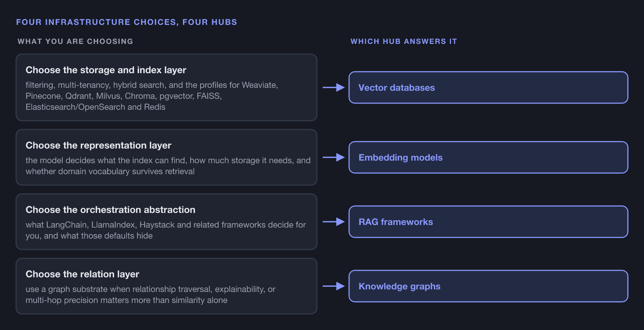The height and width of the screenshot is (330, 644).
Task: Select the RAG frameworks hub
Action: [488, 222]
